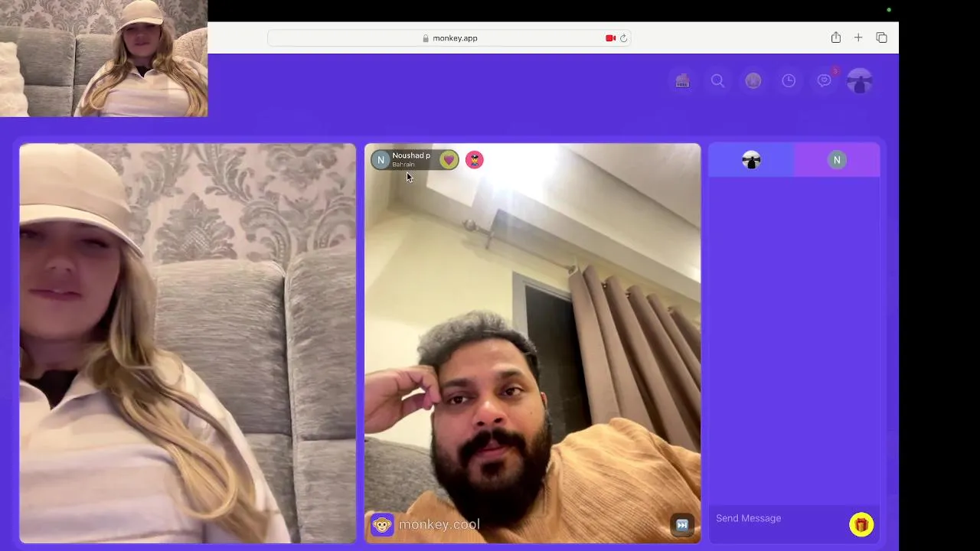
Task: Click the Bahrain location text
Action: pyautogui.click(x=403, y=165)
